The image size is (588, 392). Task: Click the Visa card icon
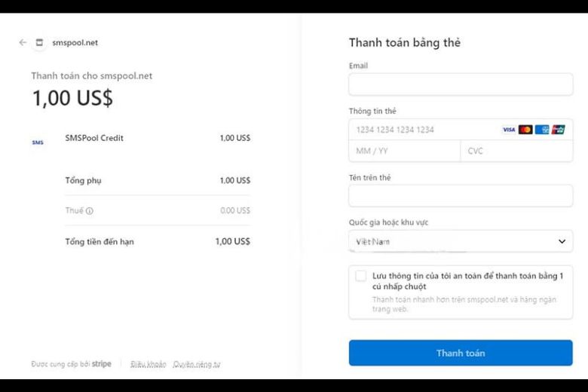tap(509, 130)
